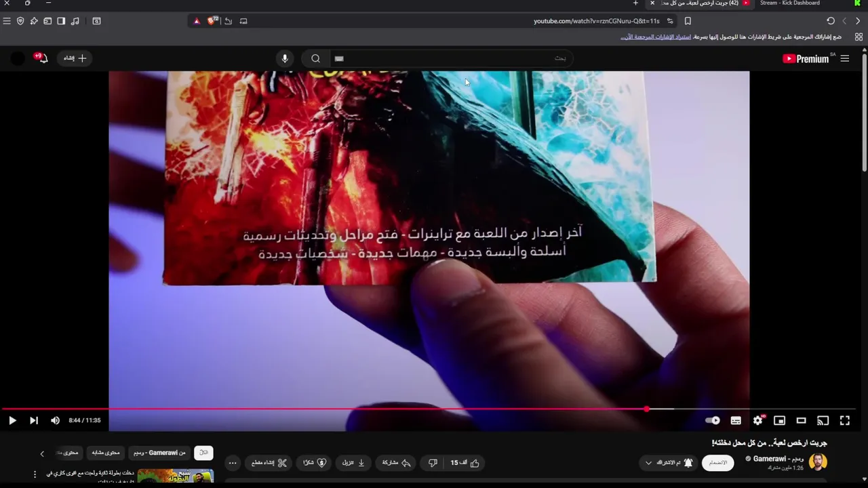This screenshot has height=488, width=868.
Task: Select the YouTube video browser tab
Action: pyautogui.click(x=698, y=3)
